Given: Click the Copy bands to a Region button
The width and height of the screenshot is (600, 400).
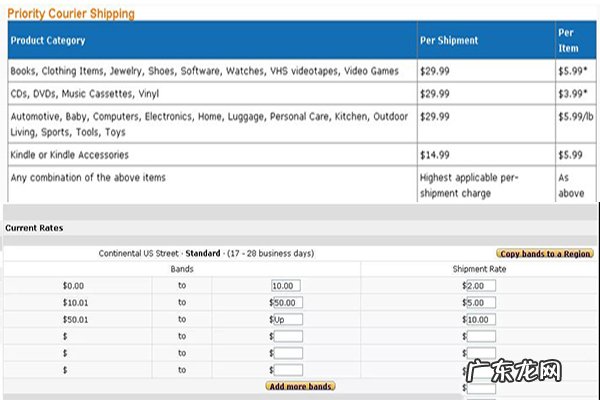Looking at the screenshot, I should click(x=544, y=254).
